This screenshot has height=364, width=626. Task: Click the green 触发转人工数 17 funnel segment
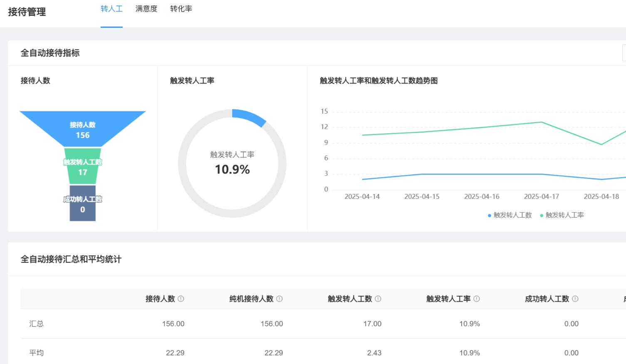[x=83, y=166]
